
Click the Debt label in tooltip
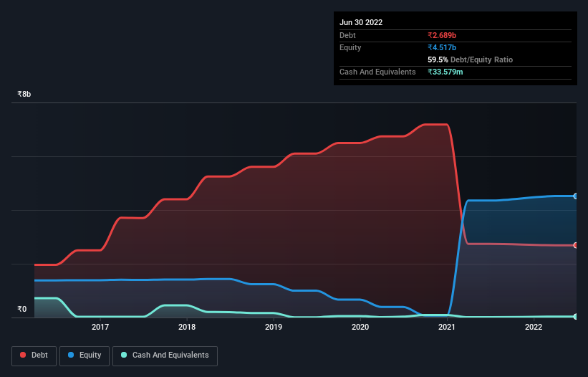(347, 35)
